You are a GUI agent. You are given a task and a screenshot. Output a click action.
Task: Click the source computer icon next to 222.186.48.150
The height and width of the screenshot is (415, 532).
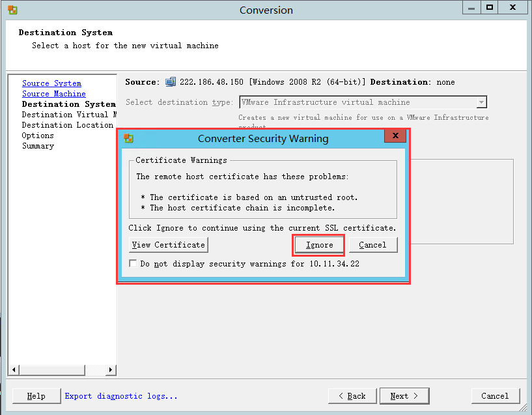pos(171,82)
